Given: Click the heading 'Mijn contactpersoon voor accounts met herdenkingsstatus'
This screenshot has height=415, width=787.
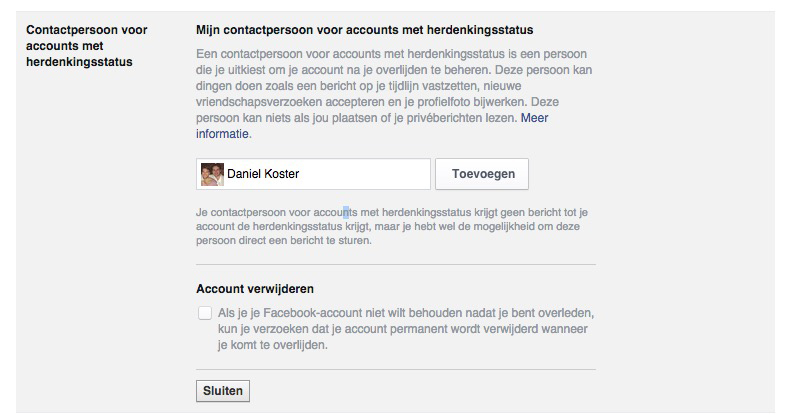Looking at the screenshot, I should click(364, 30).
